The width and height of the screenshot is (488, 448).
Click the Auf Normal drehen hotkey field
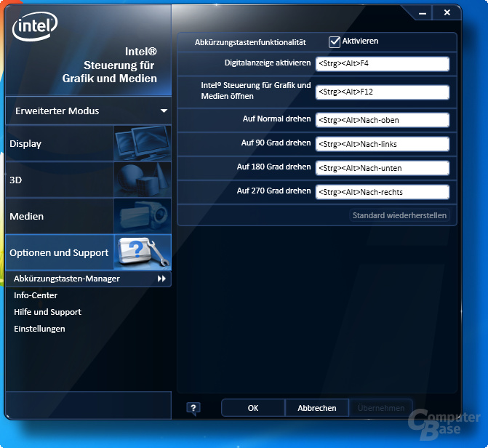(383, 120)
